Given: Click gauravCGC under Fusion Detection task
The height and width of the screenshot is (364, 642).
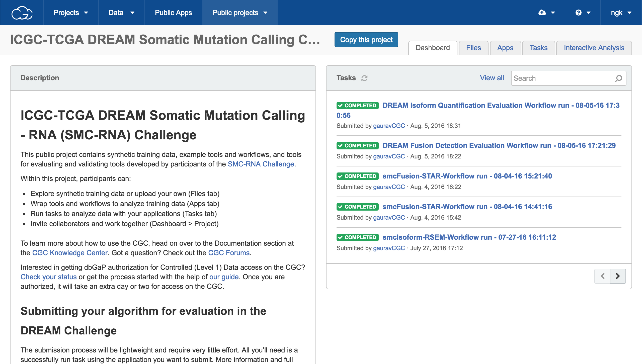Looking at the screenshot, I should (389, 156).
